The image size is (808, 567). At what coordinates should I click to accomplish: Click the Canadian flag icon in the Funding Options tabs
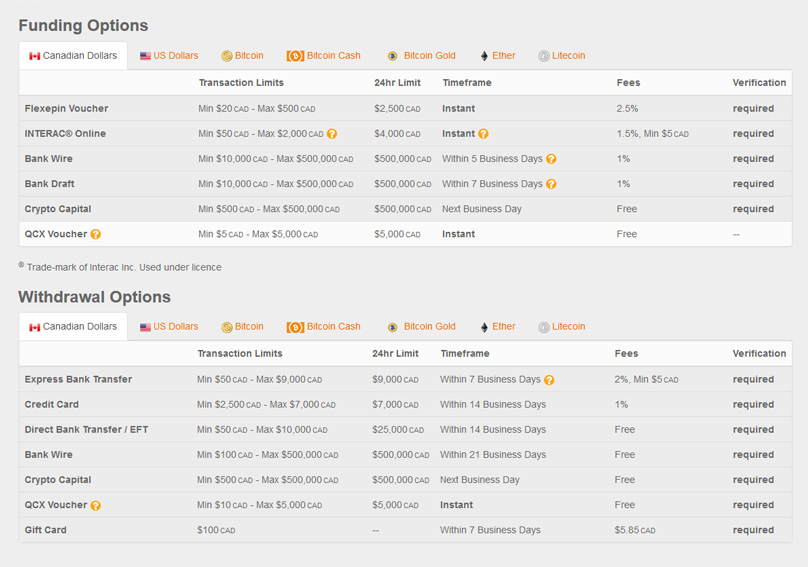click(x=35, y=56)
